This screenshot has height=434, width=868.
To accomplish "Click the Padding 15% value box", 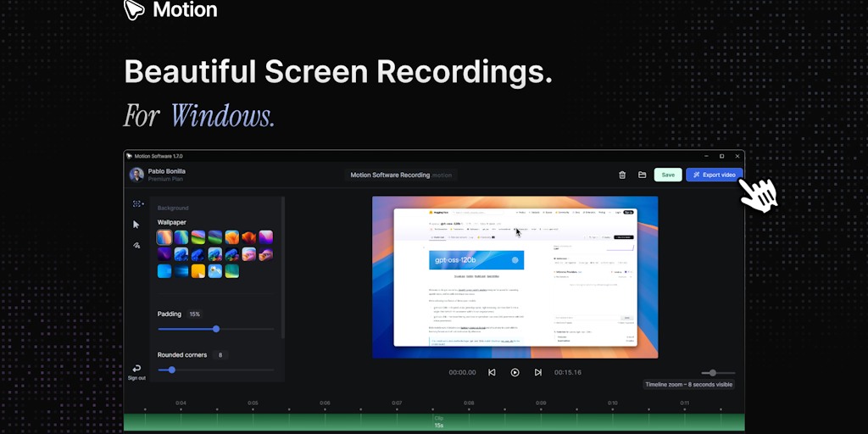I will (x=195, y=314).
